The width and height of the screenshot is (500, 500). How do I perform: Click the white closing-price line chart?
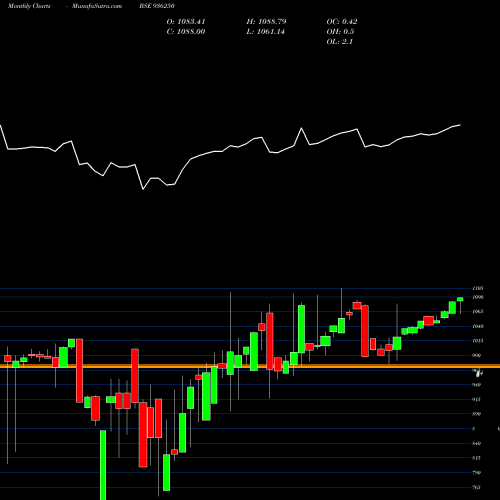point(230,157)
